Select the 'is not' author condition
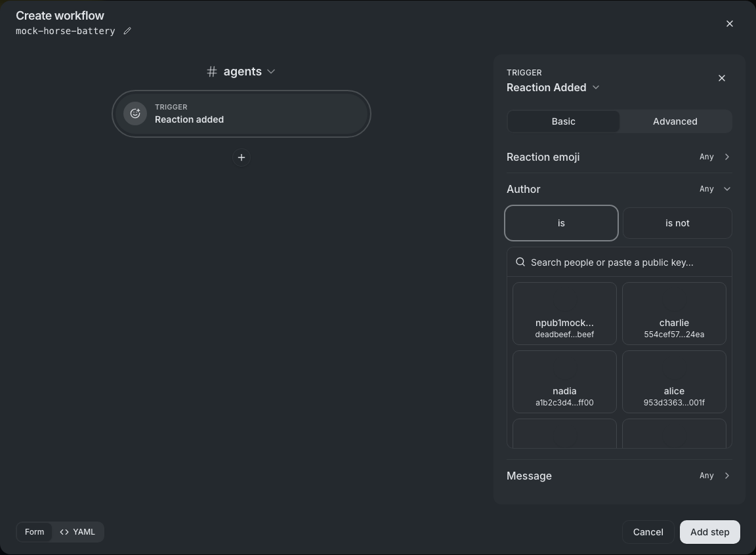The height and width of the screenshot is (555, 756). coord(677,223)
